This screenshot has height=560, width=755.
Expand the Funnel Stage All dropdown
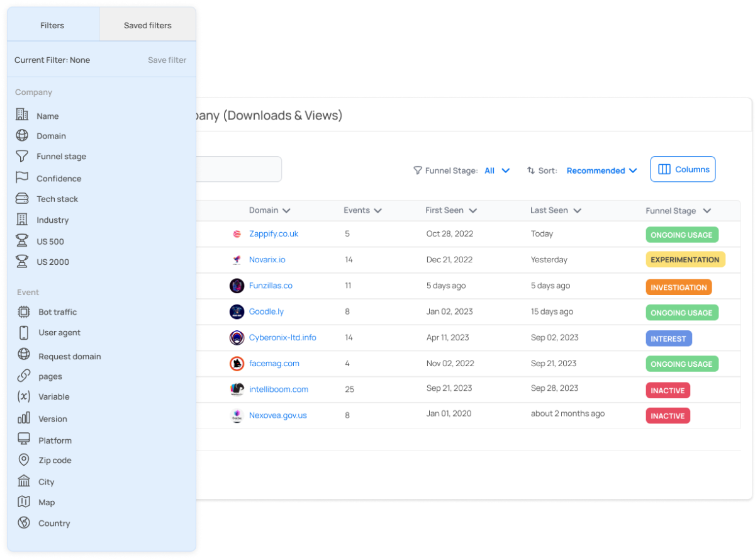(496, 171)
